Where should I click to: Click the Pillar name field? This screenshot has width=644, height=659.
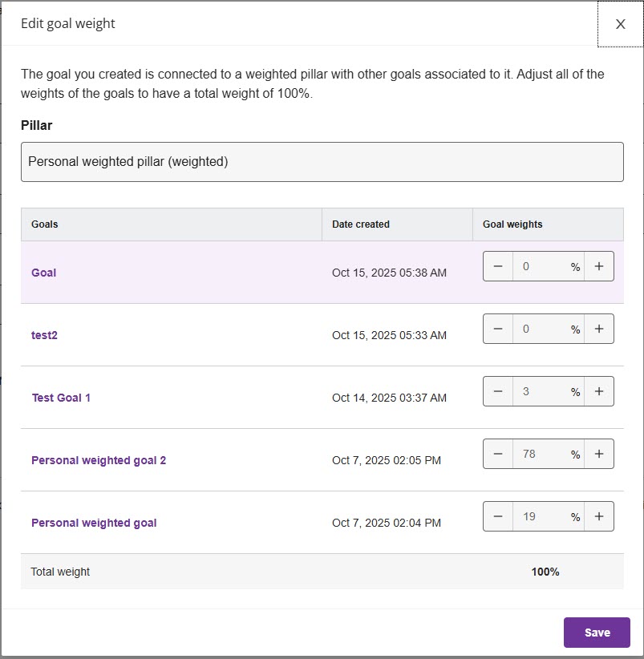[x=322, y=162]
